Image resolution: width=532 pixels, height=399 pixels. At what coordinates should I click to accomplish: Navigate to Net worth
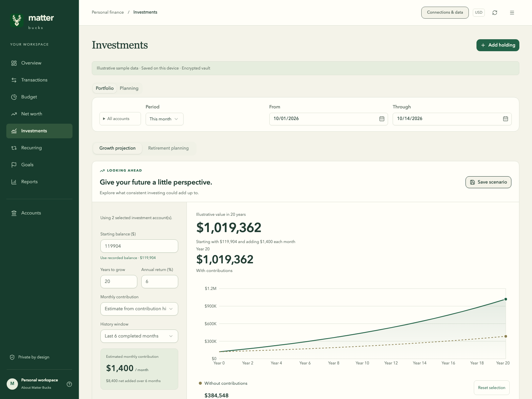[39, 114]
